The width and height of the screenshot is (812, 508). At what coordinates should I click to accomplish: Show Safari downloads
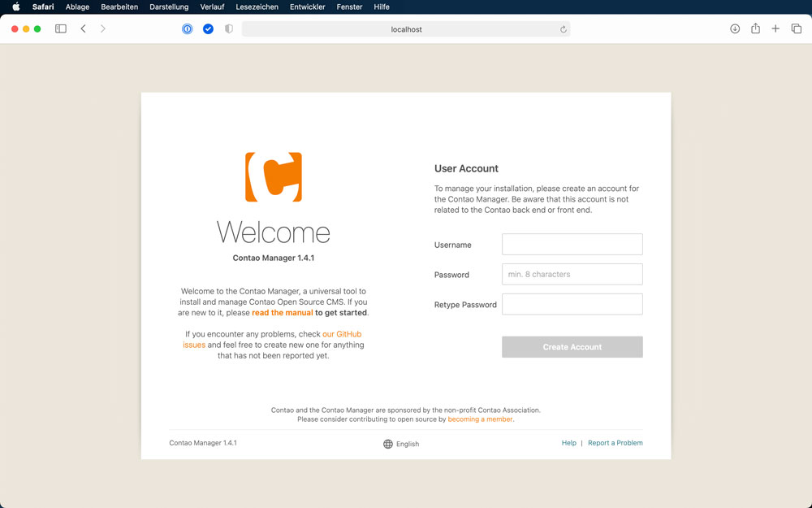pyautogui.click(x=735, y=29)
